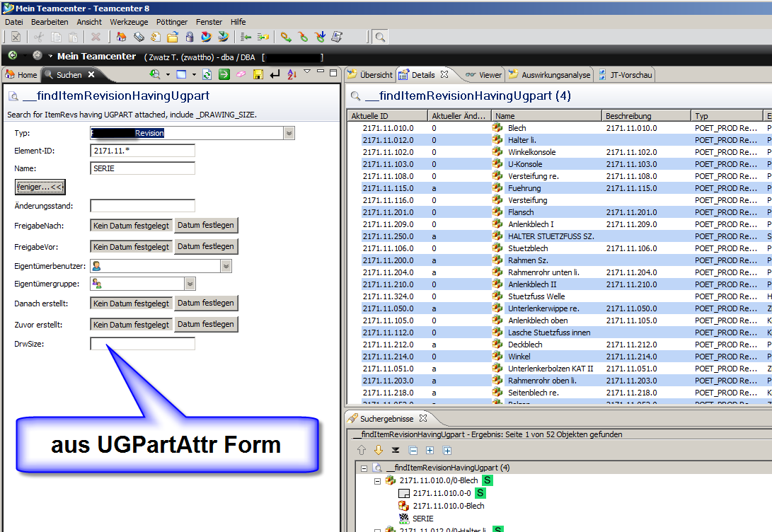Open the Pöttinger menu
The width and height of the screenshot is (772, 532).
point(172,22)
